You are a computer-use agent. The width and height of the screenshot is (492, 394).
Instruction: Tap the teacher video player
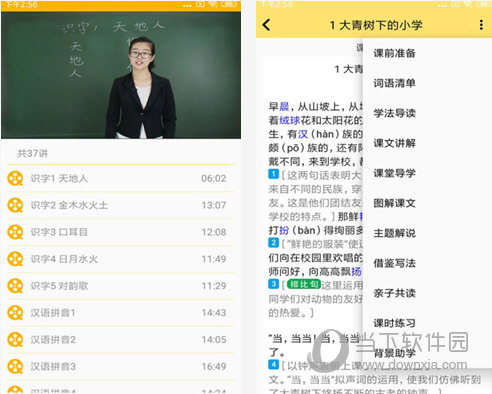121,75
